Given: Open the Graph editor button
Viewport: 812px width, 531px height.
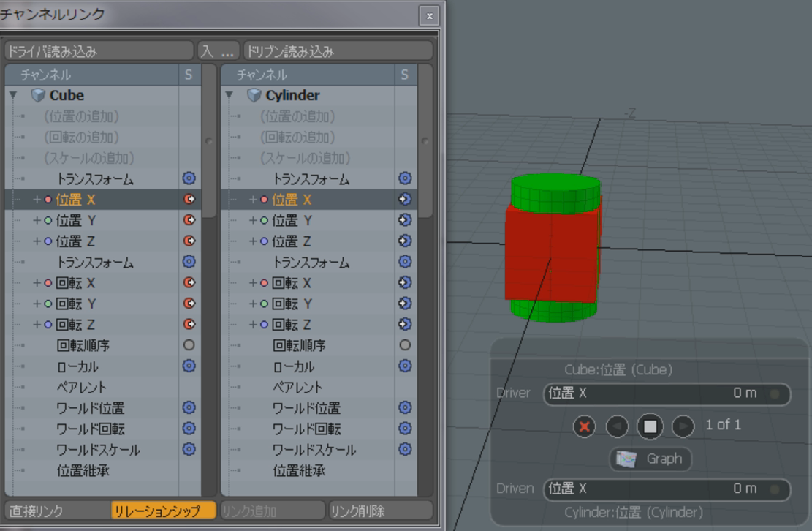Looking at the screenshot, I should pyautogui.click(x=650, y=459).
